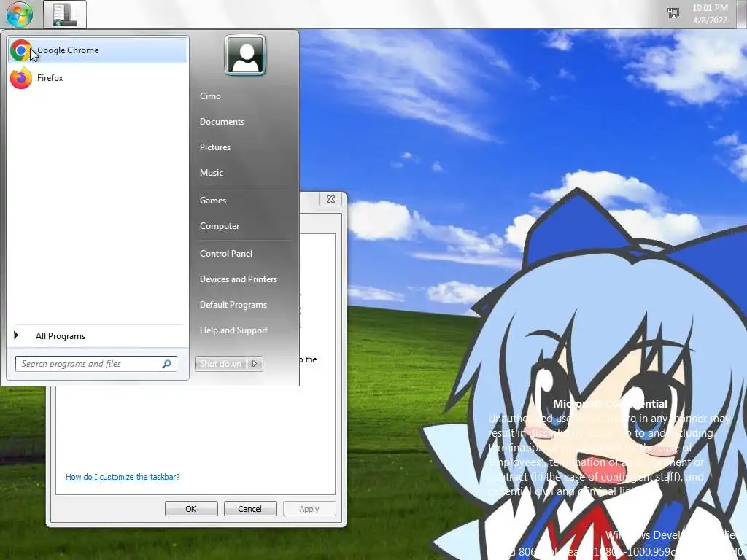Focus the Search programs and files box
The image size is (747, 560).
pos(96,364)
